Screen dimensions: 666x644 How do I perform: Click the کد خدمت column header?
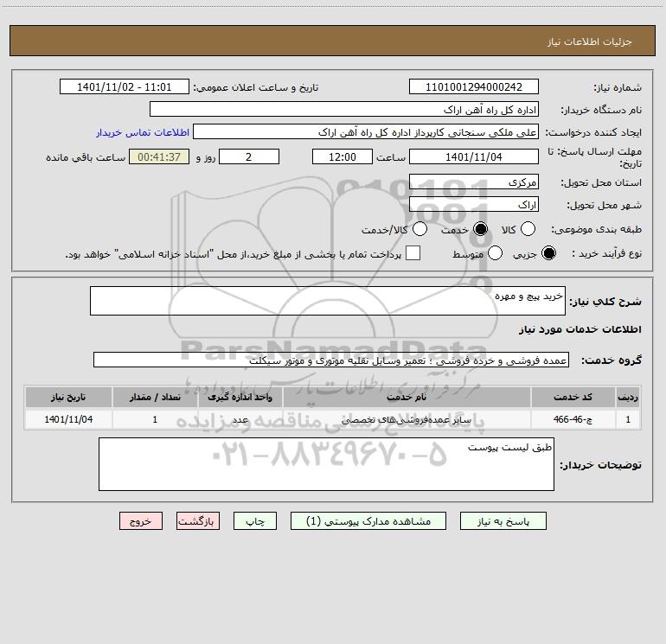click(x=573, y=397)
